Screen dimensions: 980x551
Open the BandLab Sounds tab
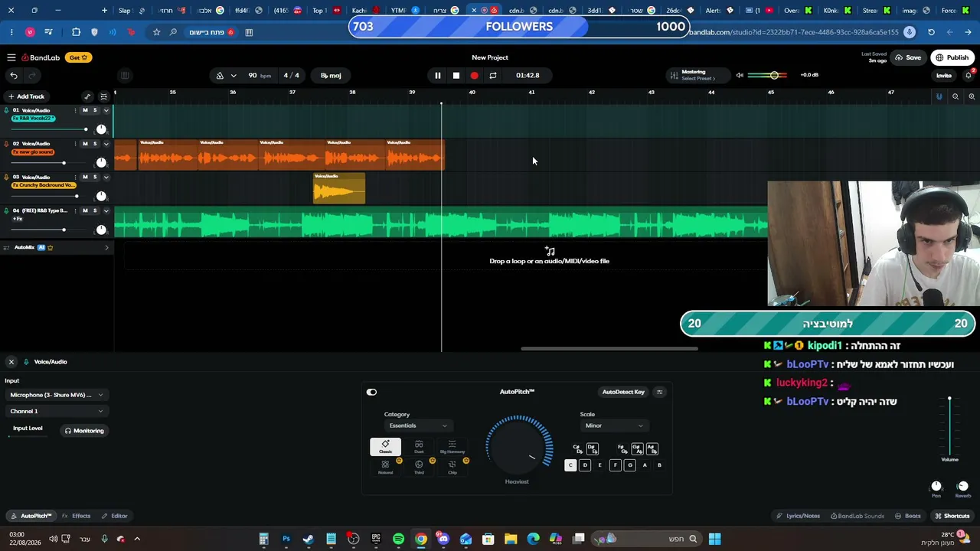(857, 516)
